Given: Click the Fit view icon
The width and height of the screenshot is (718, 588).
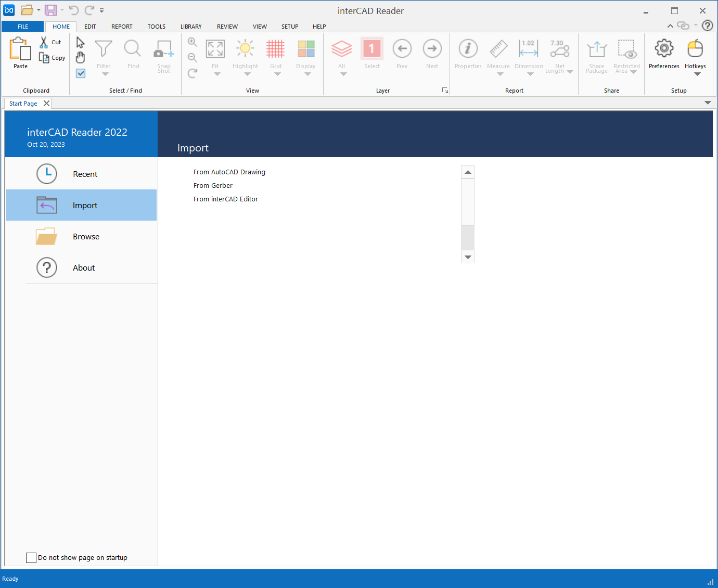Looking at the screenshot, I should 215,49.
